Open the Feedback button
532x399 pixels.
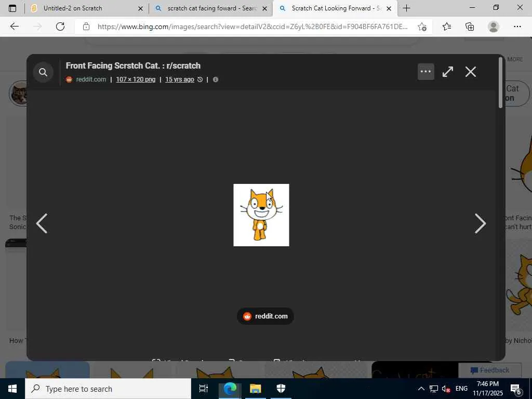pos(489,370)
